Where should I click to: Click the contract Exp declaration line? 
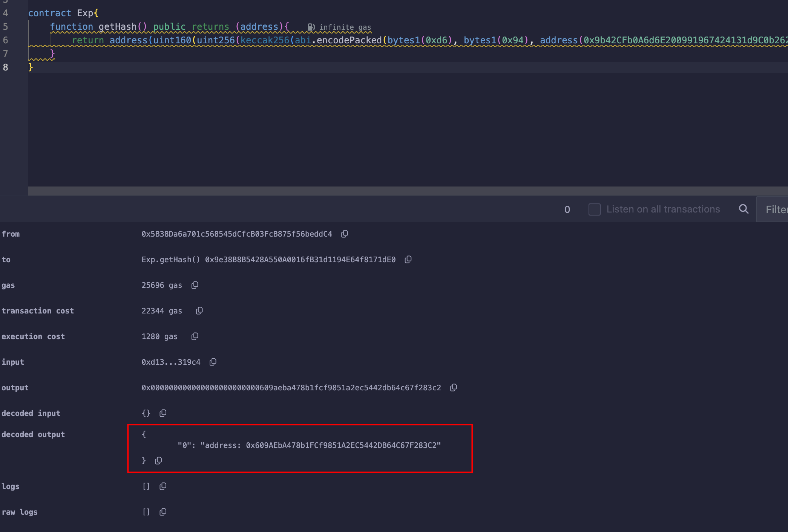point(63,13)
